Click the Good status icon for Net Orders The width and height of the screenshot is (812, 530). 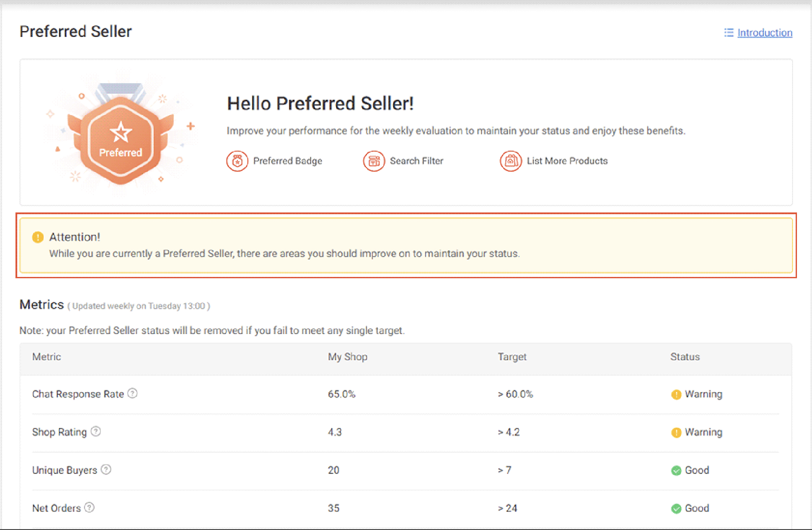[x=676, y=508]
